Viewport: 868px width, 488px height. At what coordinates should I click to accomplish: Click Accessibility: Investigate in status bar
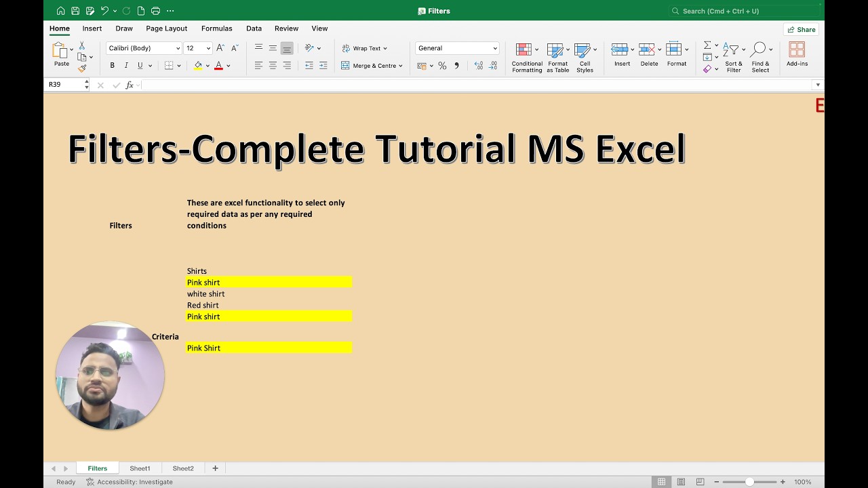pos(129,482)
